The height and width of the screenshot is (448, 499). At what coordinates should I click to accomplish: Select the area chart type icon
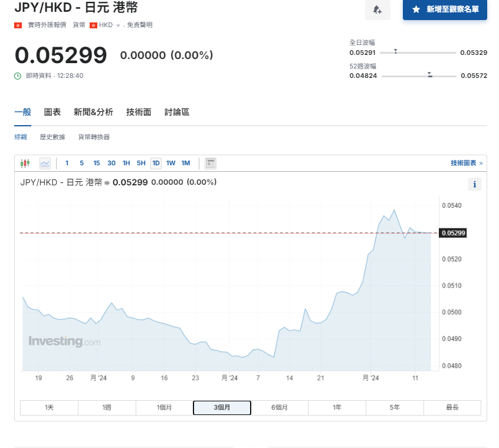click(45, 163)
